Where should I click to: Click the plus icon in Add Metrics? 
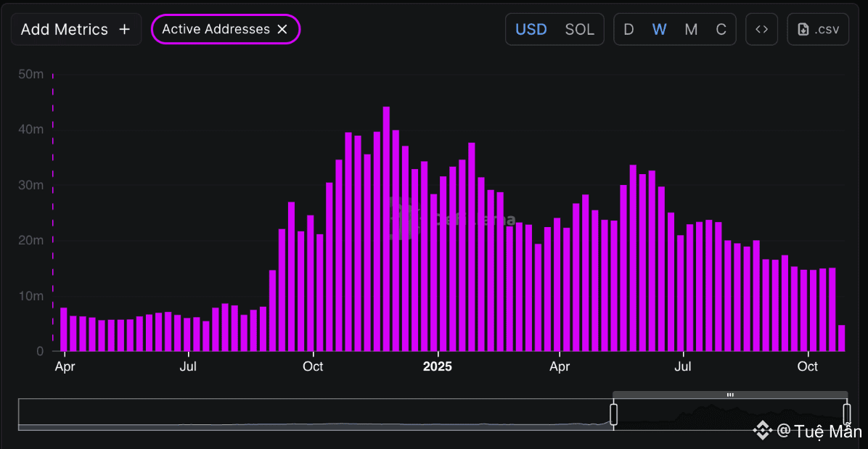pos(124,30)
